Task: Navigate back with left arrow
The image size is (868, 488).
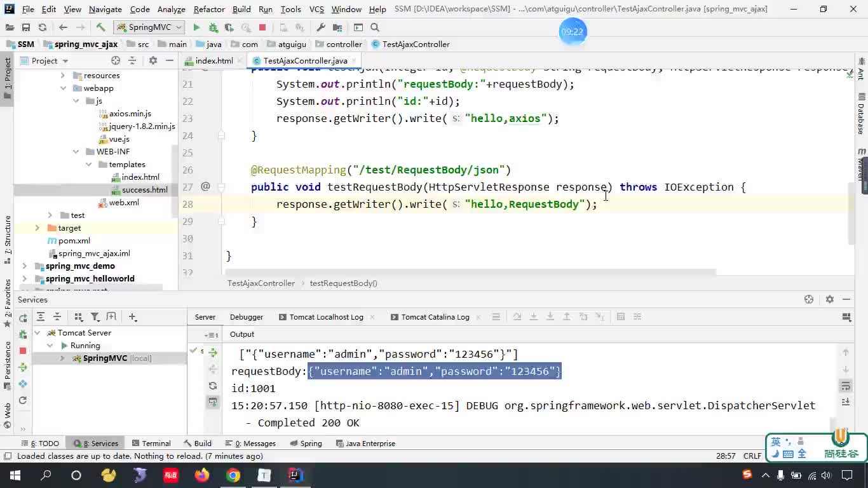Action: [x=63, y=27]
